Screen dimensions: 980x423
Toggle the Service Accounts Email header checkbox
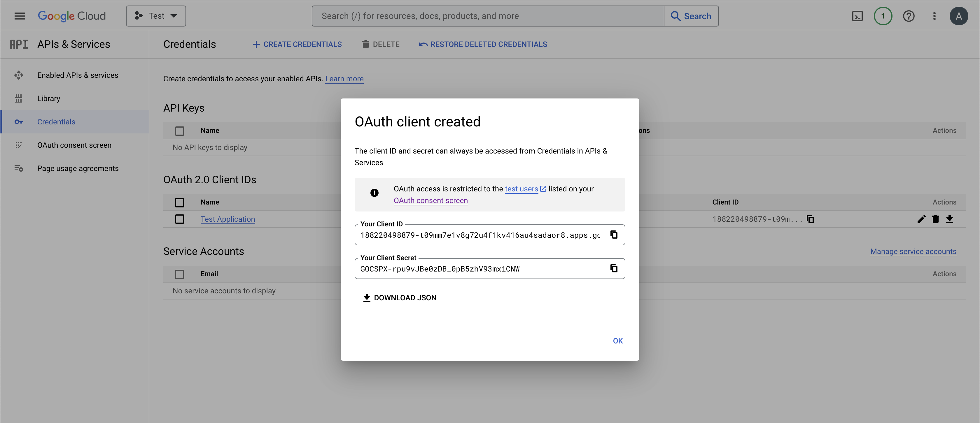180,274
